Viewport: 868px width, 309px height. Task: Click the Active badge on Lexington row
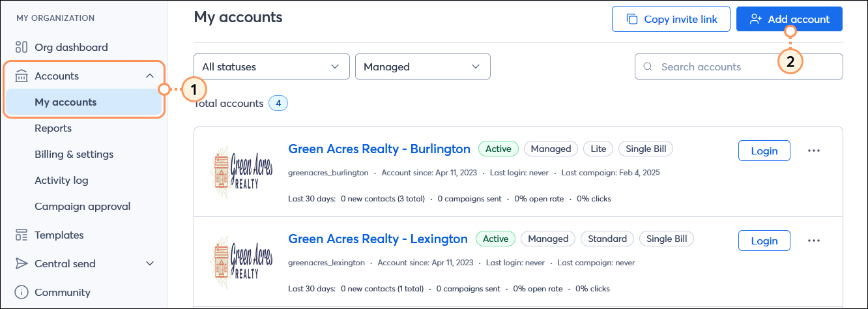(x=495, y=239)
